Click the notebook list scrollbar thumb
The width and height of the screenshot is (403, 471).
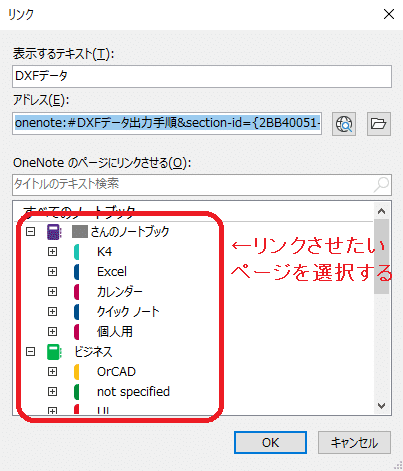(x=382, y=256)
